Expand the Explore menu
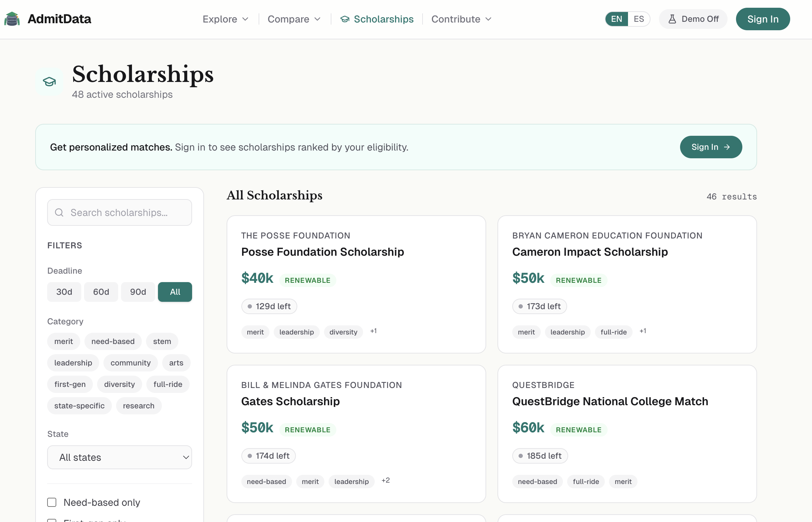This screenshot has height=522, width=812. pos(226,19)
